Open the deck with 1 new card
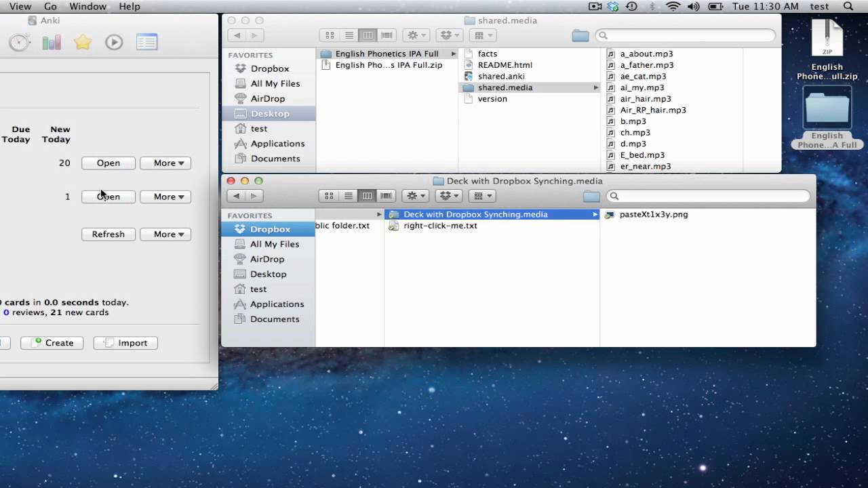 click(108, 197)
